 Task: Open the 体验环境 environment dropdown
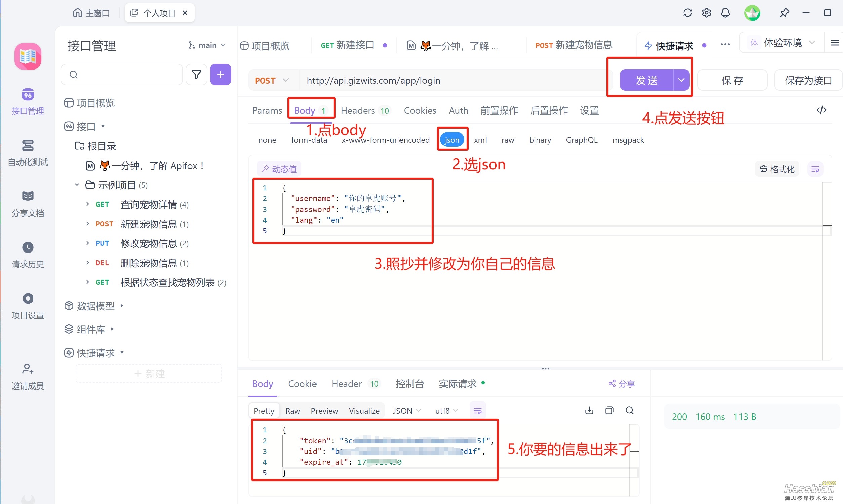(782, 42)
